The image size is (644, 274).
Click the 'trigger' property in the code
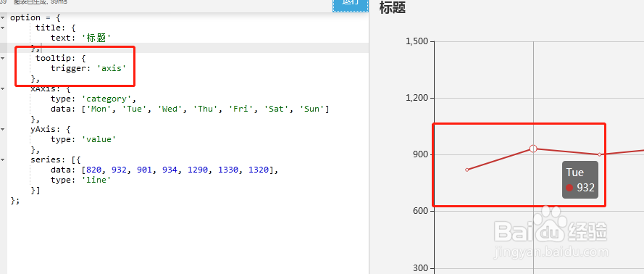pyautogui.click(x=68, y=68)
